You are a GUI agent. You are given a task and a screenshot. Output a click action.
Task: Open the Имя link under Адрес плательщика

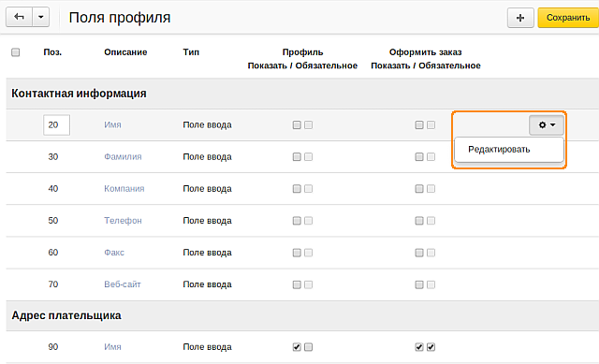112,347
